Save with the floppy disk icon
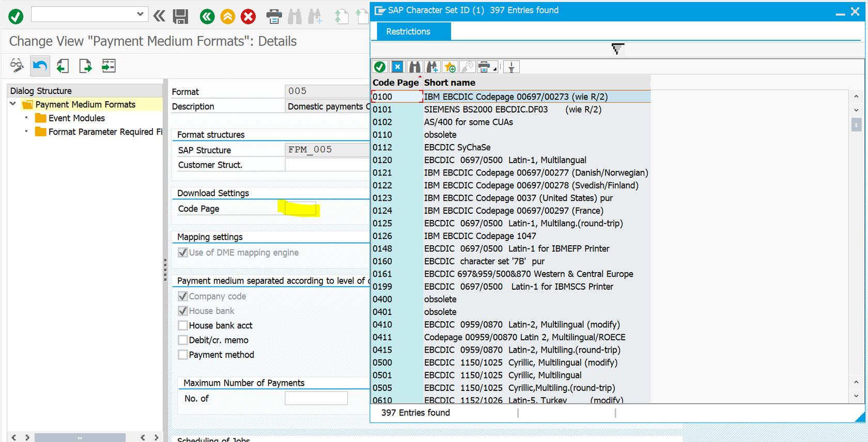The height and width of the screenshot is (442, 868). [x=180, y=17]
